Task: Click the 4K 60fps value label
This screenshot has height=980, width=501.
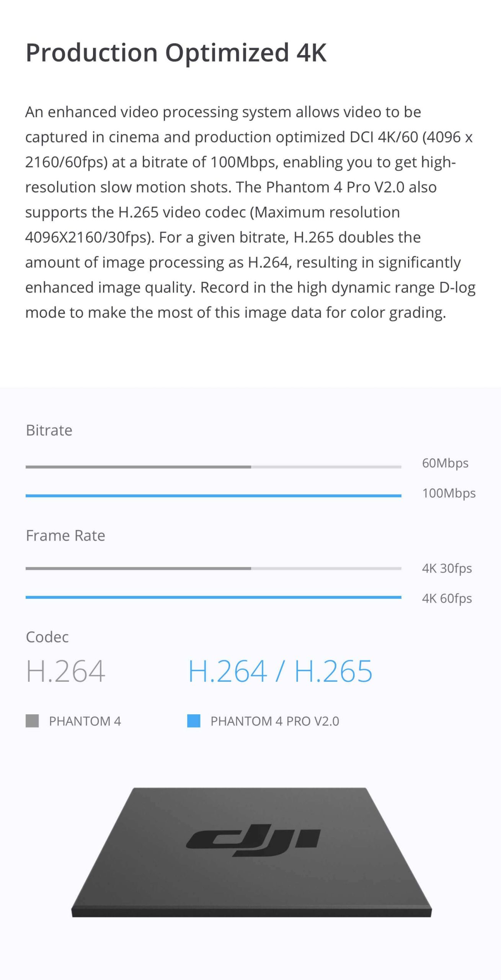Action: (447, 598)
